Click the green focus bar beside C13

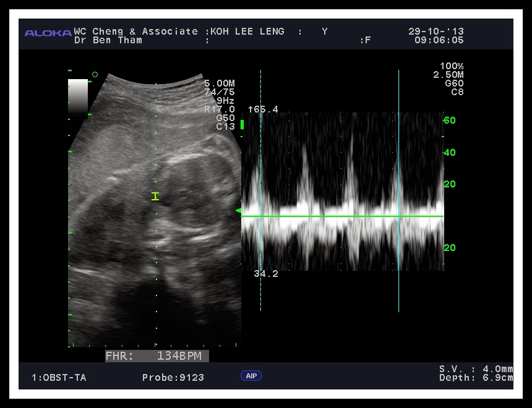[x=242, y=124]
